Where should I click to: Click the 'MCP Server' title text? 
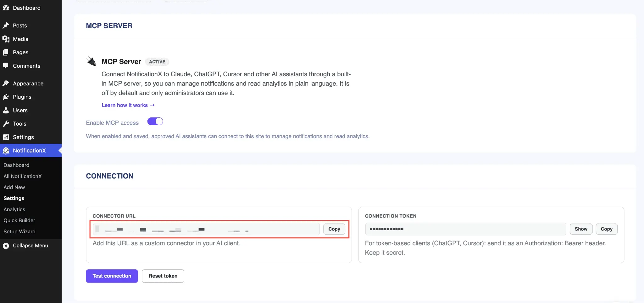click(121, 62)
